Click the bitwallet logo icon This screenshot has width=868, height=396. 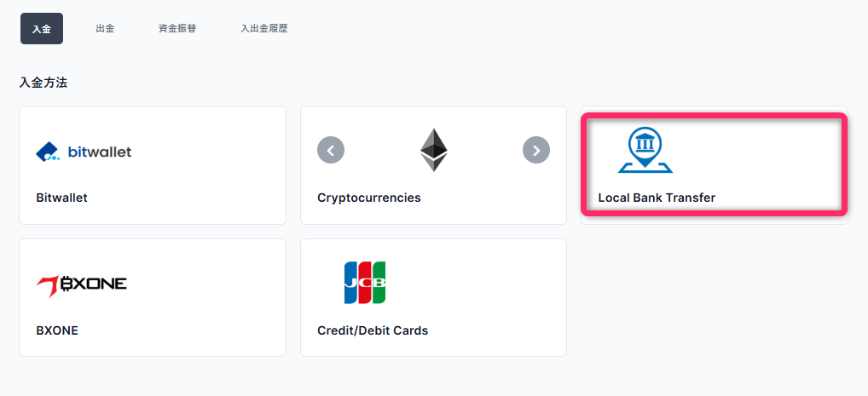pyautogui.click(x=84, y=152)
